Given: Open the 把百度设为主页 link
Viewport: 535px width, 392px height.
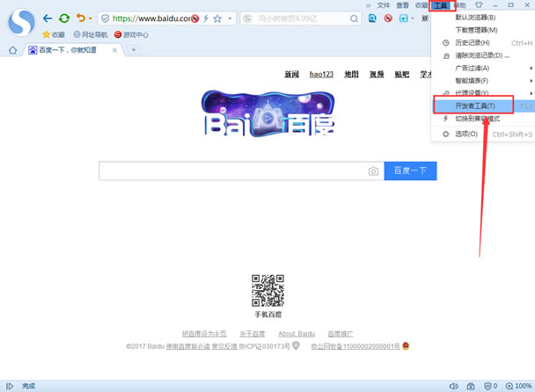Looking at the screenshot, I should (x=204, y=334).
